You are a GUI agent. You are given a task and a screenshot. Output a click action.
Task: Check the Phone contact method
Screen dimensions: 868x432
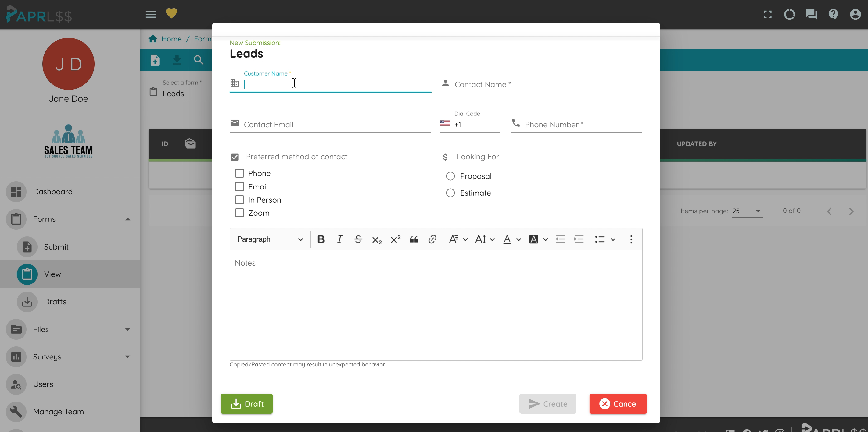pyautogui.click(x=240, y=173)
